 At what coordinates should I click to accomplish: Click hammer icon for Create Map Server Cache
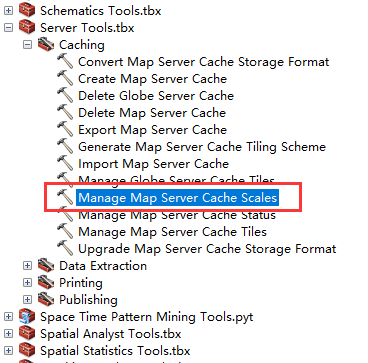65,79
